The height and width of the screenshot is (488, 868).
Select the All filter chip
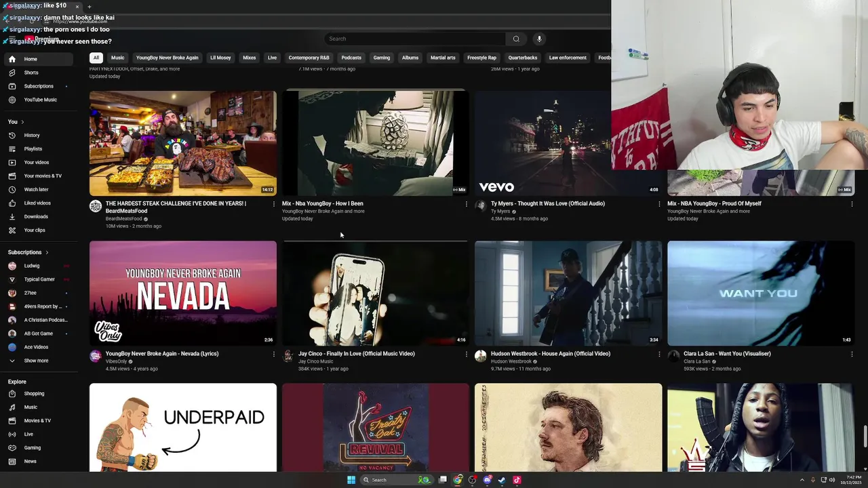pyautogui.click(x=96, y=58)
